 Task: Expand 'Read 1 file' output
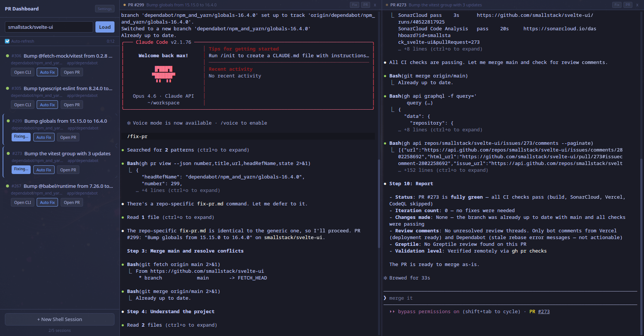[x=170, y=217]
